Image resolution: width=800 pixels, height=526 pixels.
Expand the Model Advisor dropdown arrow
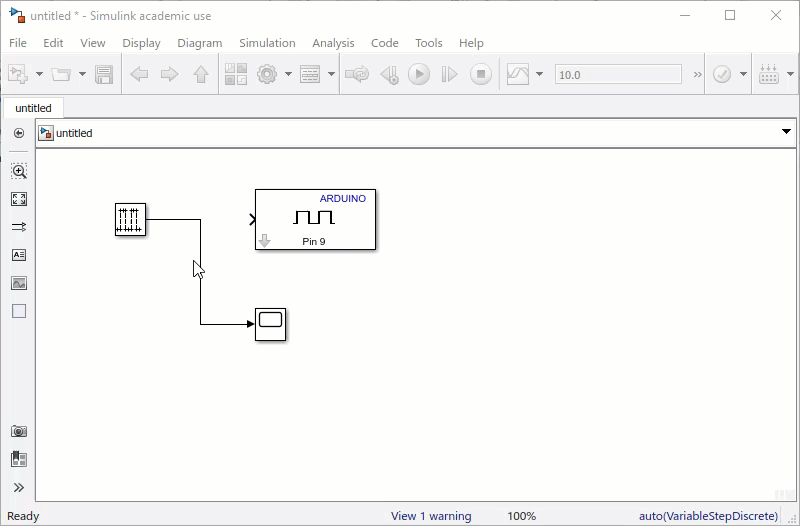(x=743, y=74)
